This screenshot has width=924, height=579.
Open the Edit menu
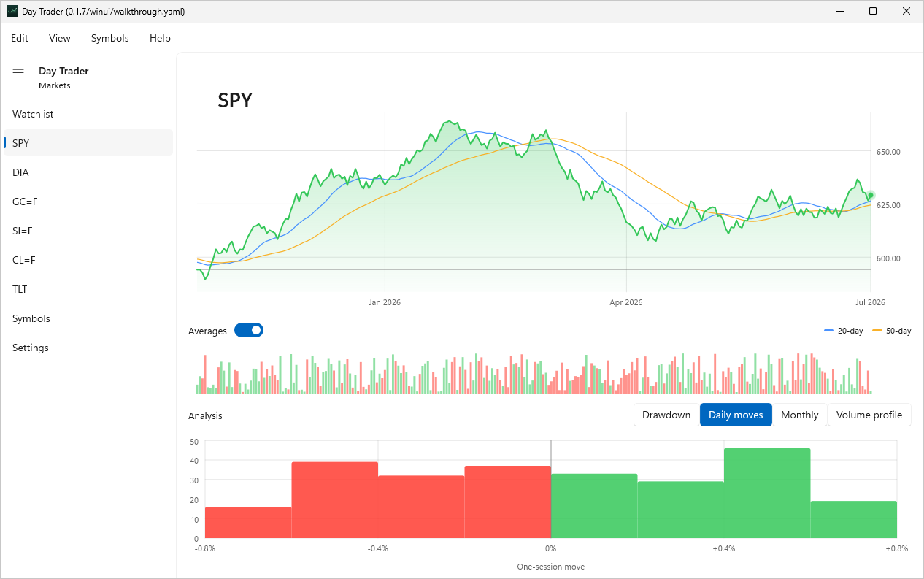click(x=20, y=38)
